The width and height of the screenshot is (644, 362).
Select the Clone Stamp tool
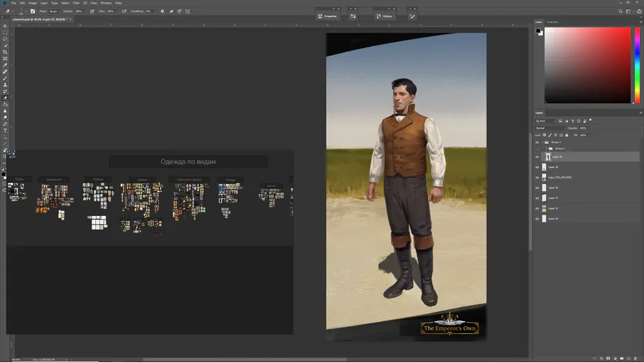[x=5, y=85]
